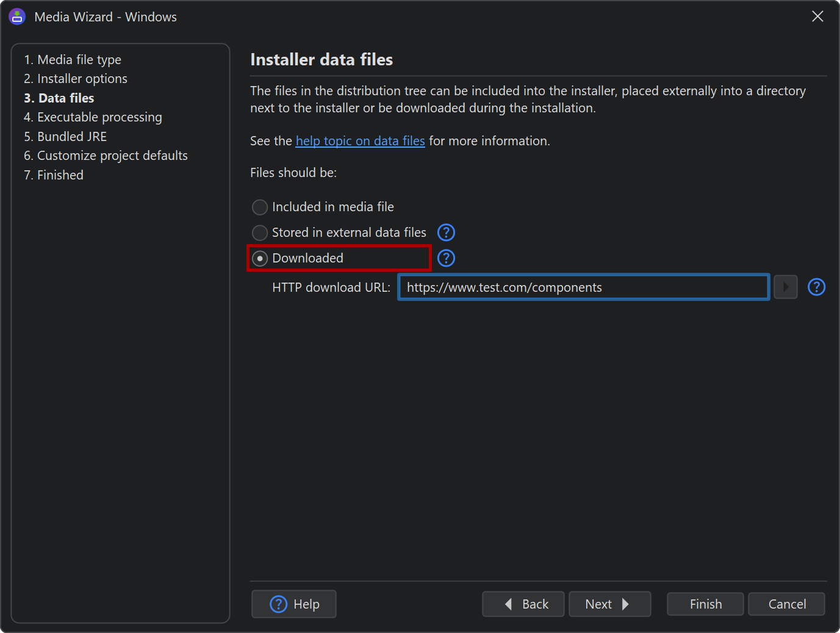Screen dimensions: 840x633
Task: Open the Help button with question mark
Action: point(294,604)
